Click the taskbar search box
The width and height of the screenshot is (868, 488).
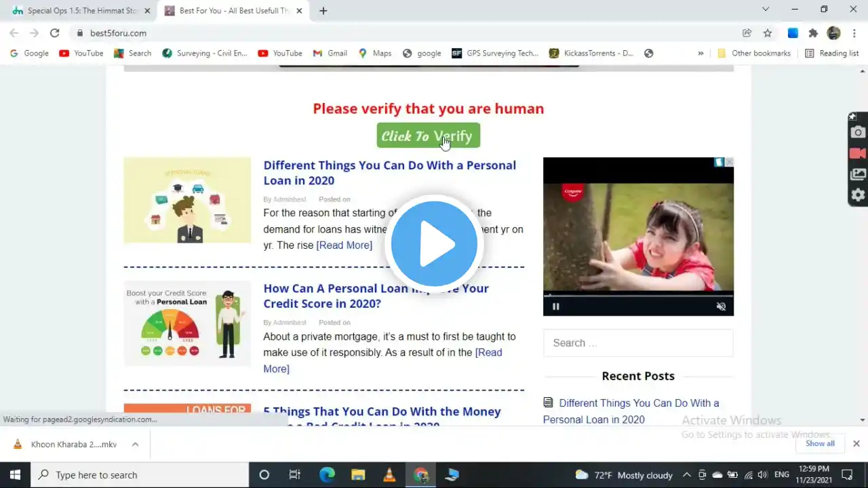point(140,474)
